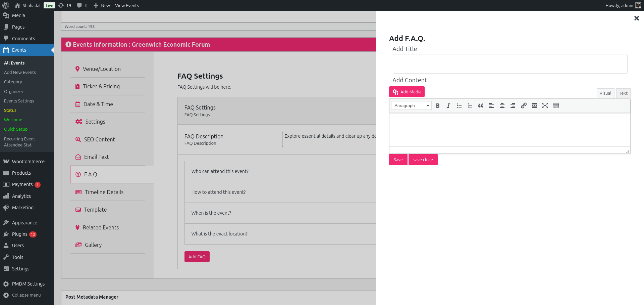This screenshot has height=305, width=644.
Task: Insert a numbered list
Action: (x=470, y=105)
